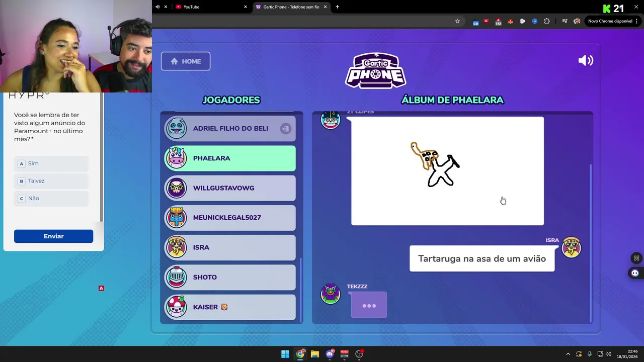
Task: Click TEKZZZ's typing dots bubble
Action: pos(369,305)
